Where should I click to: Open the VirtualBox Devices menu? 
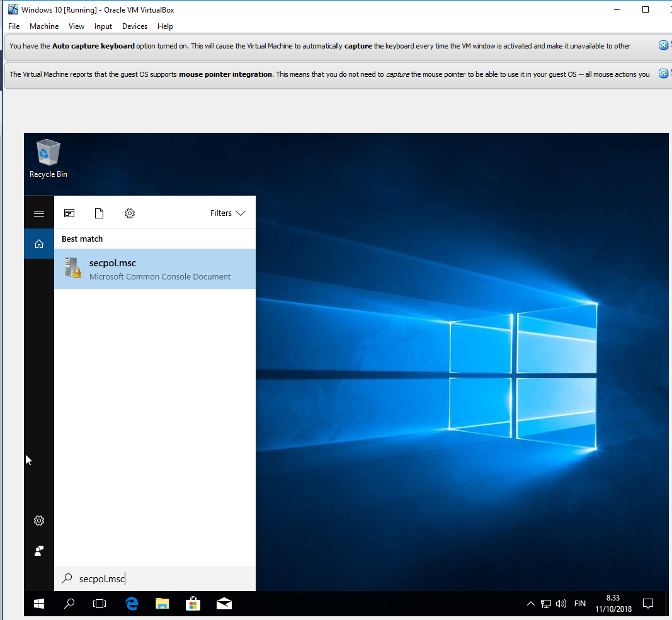pyautogui.click(x=135, y=26)
